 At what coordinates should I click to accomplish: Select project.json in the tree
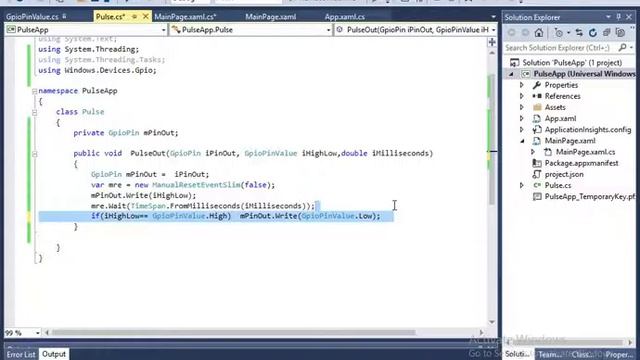coord(564,174)
